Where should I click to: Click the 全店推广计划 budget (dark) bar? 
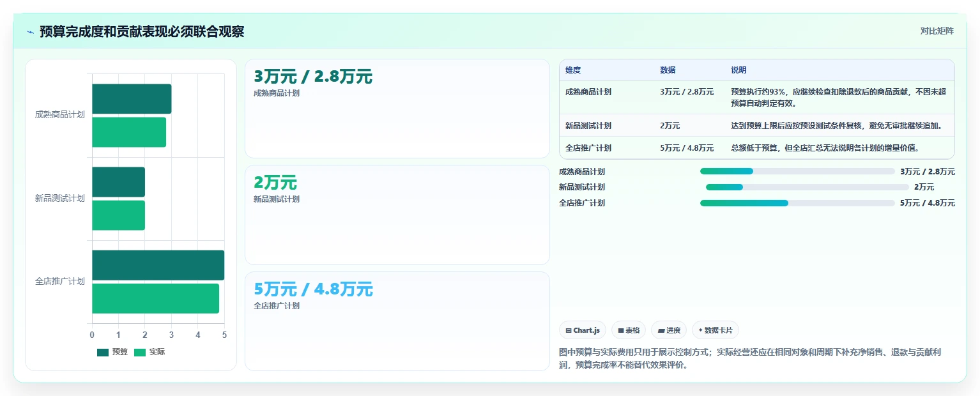pos(158,265)
